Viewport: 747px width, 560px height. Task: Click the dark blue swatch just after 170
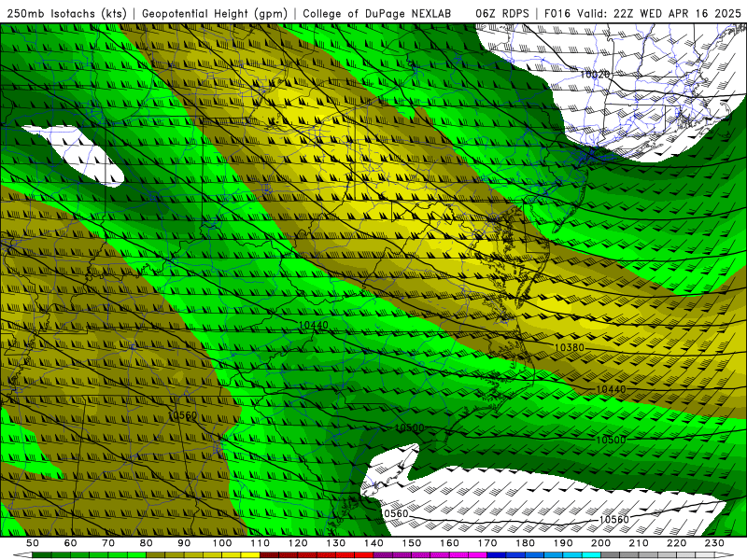click(x=497, y=555)
